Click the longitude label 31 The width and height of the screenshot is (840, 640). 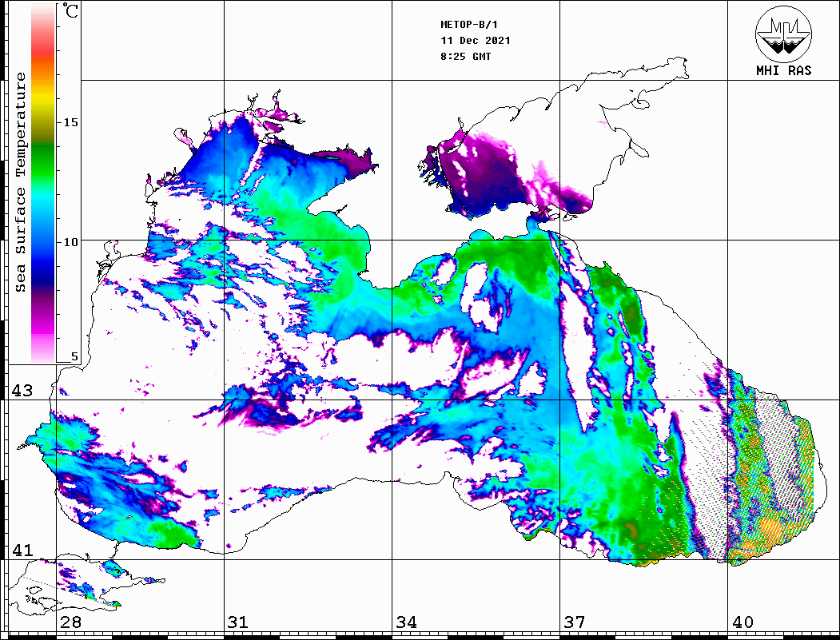pos(238,622)
